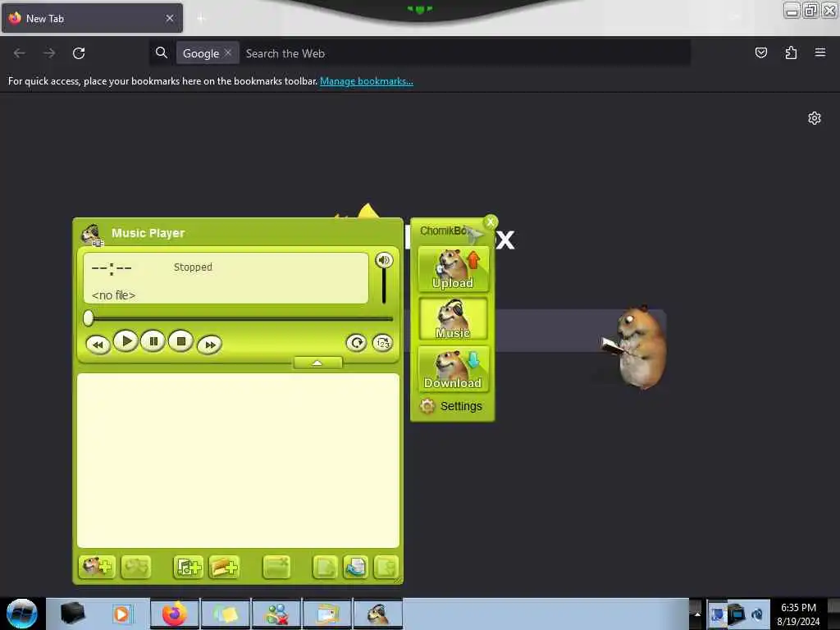Skip to previous track with rewind button
This screenshot has width=840, height=630.
(x=98, y=345)
